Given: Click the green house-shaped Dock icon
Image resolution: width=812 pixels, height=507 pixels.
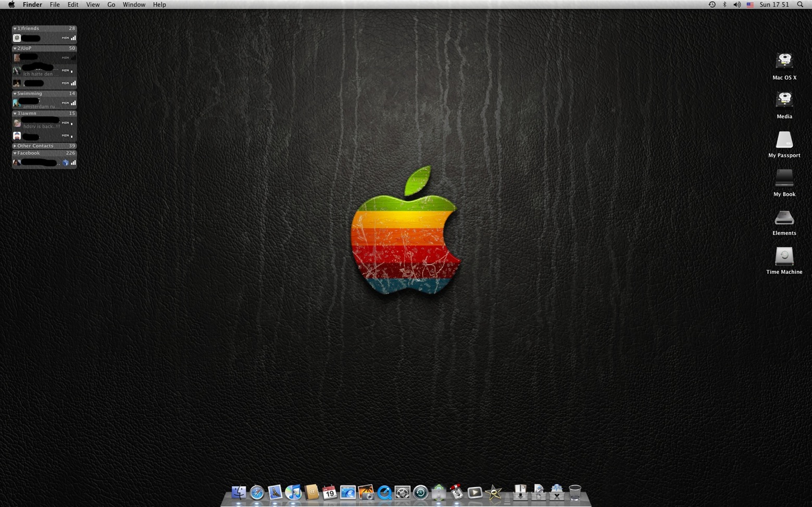Looking at the screenshot, I should (439, 492).
